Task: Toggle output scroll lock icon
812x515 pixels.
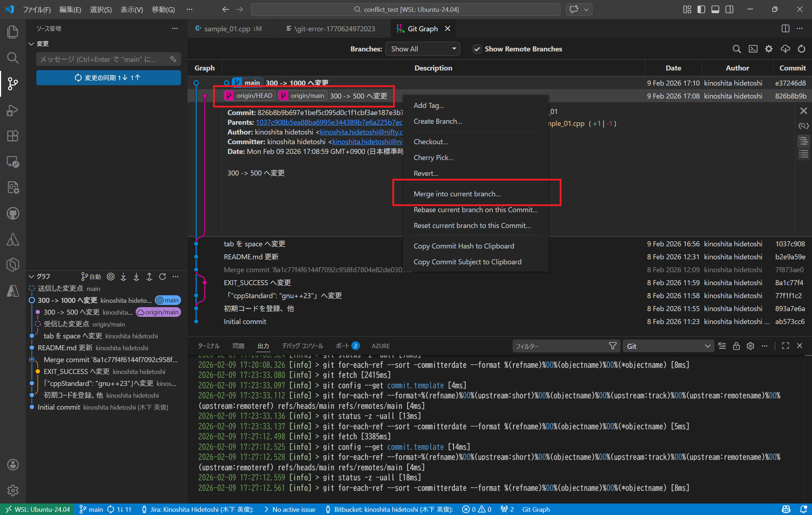Action: [736, 346]
